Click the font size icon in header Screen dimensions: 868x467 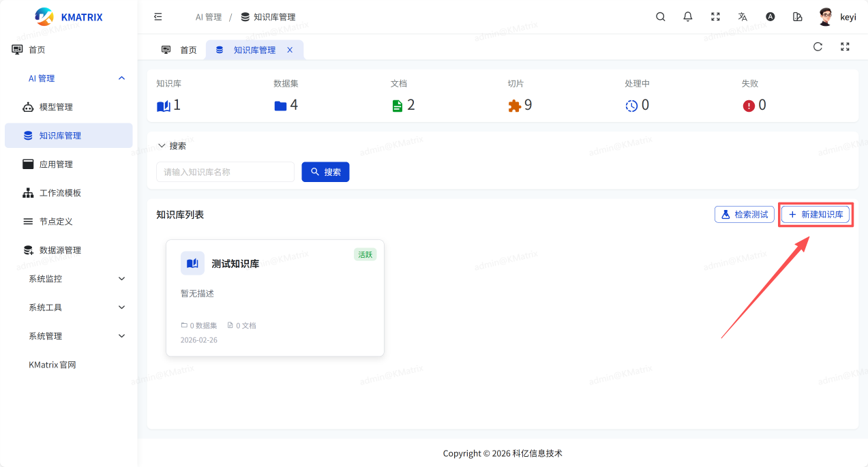tap(770, 17)
